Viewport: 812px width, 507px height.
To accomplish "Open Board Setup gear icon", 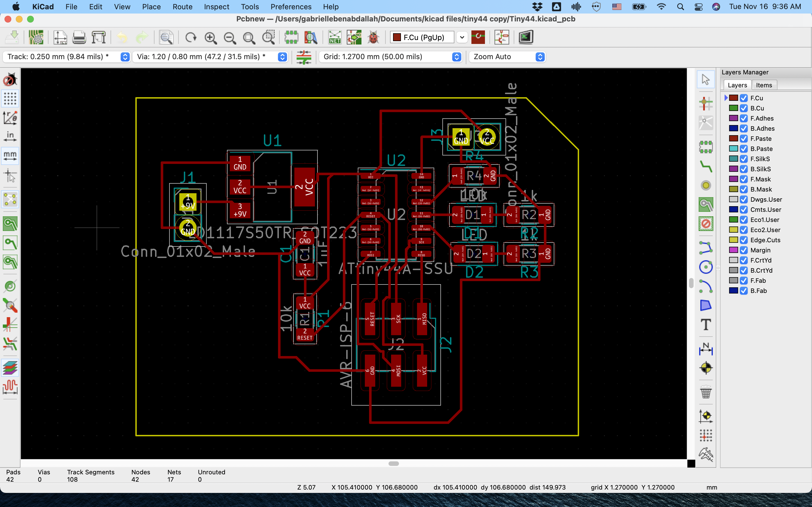I will pyautogui.click(x=36, y=37).
